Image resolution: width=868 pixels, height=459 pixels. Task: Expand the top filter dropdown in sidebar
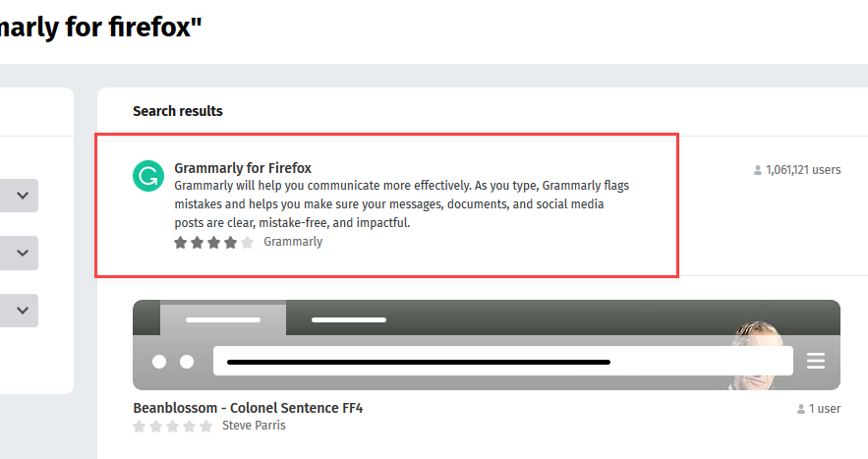pos(22,196)
